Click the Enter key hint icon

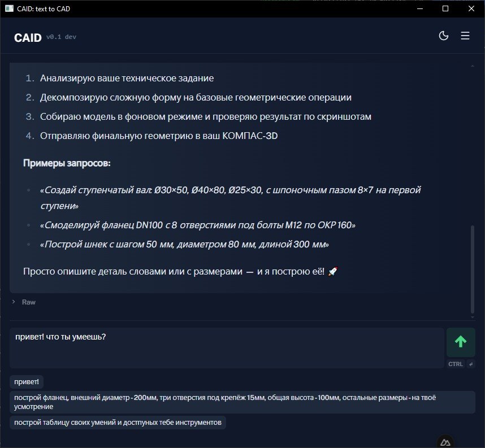pyautogui.click(x=470, y=364)
